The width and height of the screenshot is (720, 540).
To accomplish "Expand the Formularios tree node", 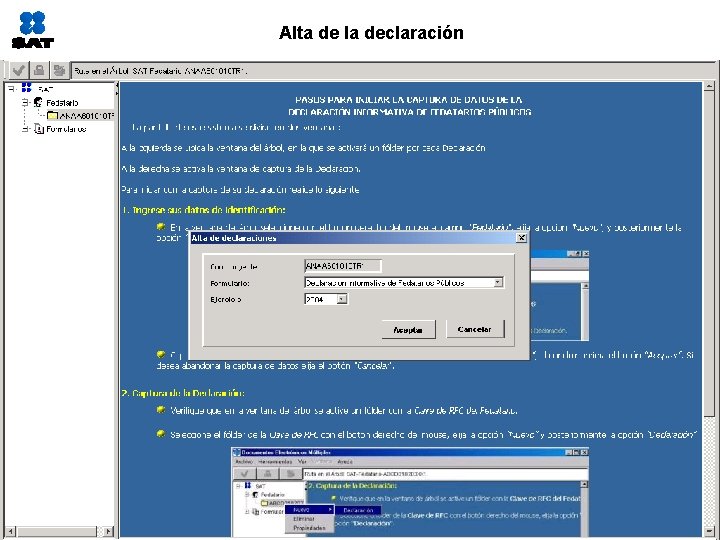I will (x=26, y=129).
